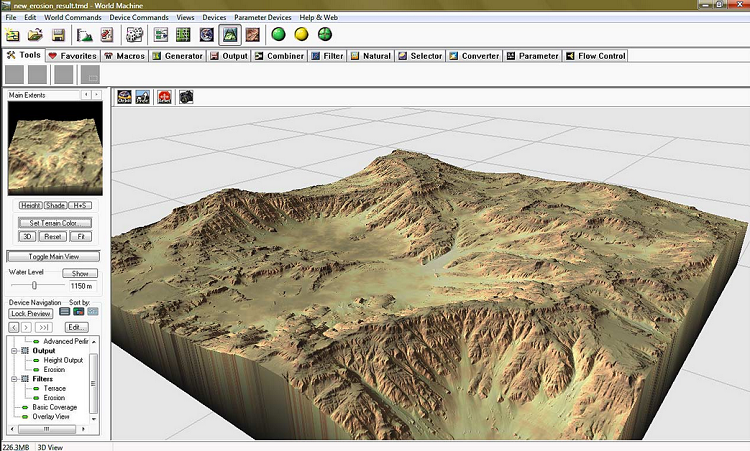
Task: Open the World Commands menu
Action: click(x=73, y=17)
